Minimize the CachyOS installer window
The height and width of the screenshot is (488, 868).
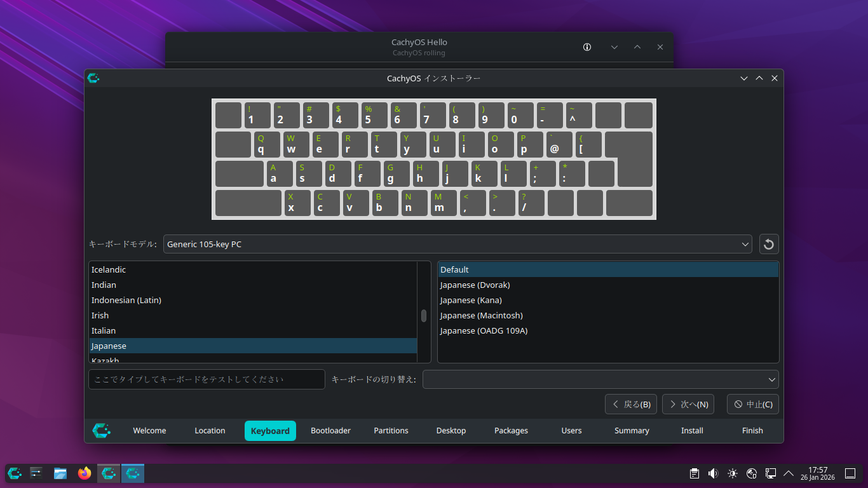[x=744, y=78]
